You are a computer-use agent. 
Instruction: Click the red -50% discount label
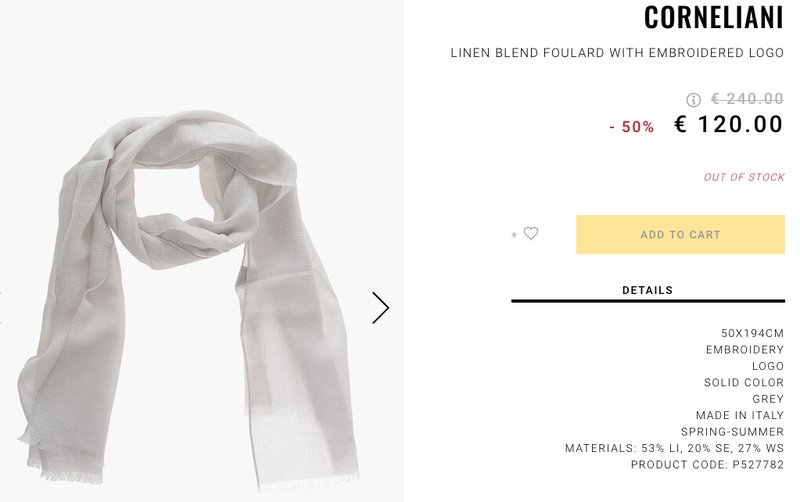[x=631, y=127]
